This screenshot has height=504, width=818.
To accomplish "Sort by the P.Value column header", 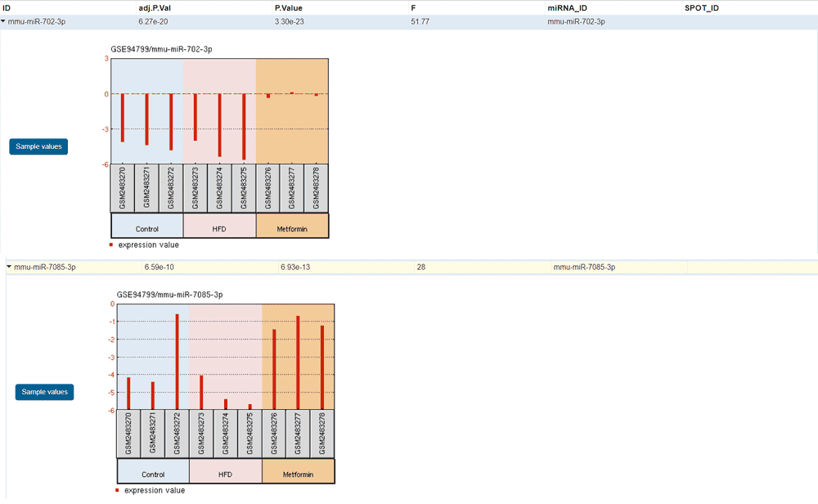I will pos(289,7).
